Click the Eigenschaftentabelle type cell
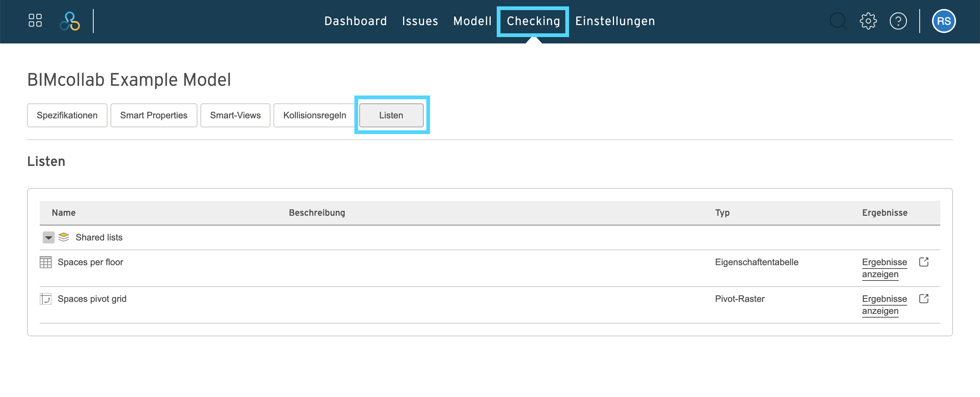 [756, 262]
